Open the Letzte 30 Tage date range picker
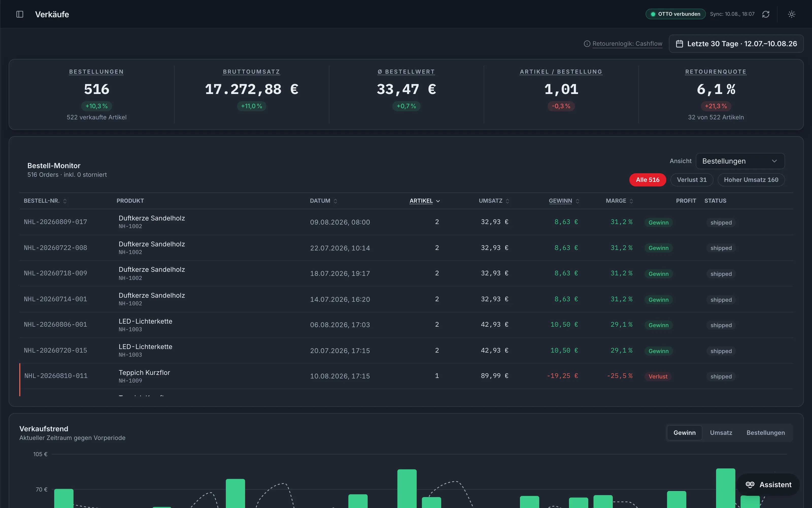The height and width of the screenshot is (508, 812). pyautogui.click(x=736, y=44)
